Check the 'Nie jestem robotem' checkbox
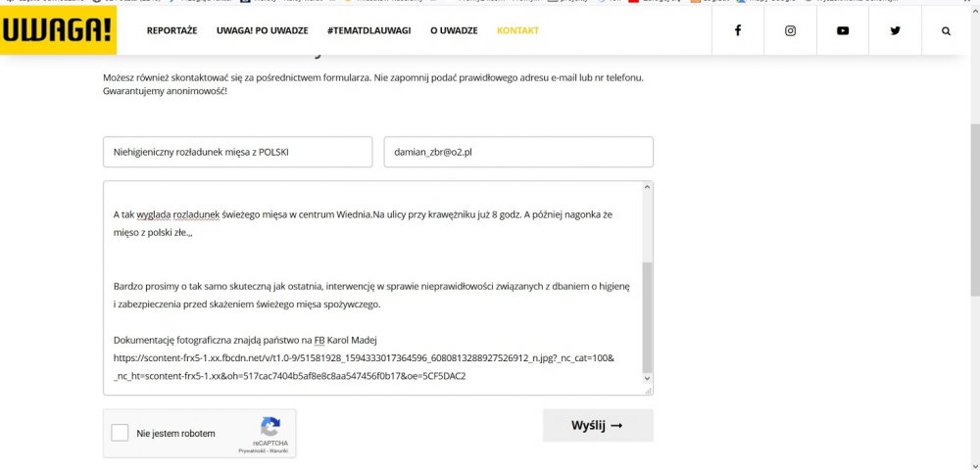Image resolution: width=980 pixels, height=470 pixels. pos(120,433)
